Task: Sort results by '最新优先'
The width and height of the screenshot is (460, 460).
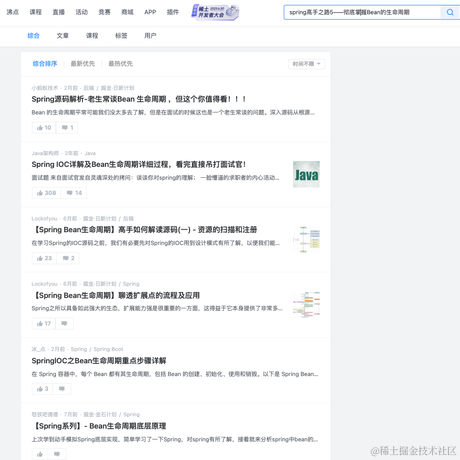Action: [x=83, y=64]
